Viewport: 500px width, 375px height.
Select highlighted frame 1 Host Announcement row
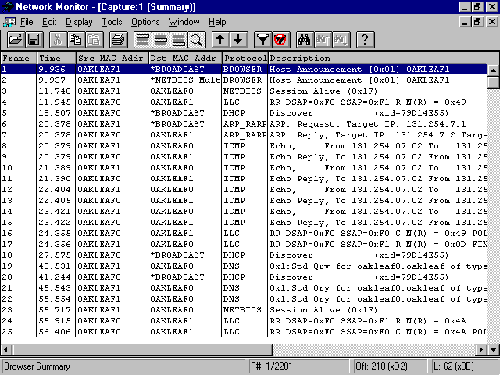pos(244,69)
